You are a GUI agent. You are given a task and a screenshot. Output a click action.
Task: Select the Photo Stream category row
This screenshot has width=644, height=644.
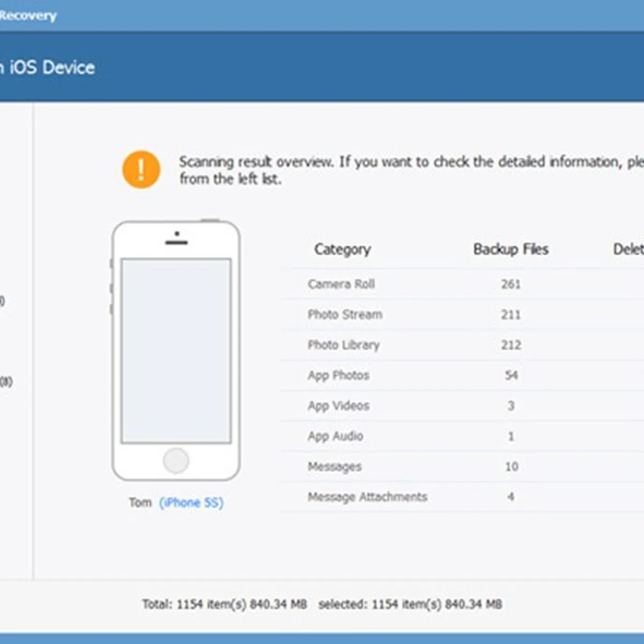point(463,314)
